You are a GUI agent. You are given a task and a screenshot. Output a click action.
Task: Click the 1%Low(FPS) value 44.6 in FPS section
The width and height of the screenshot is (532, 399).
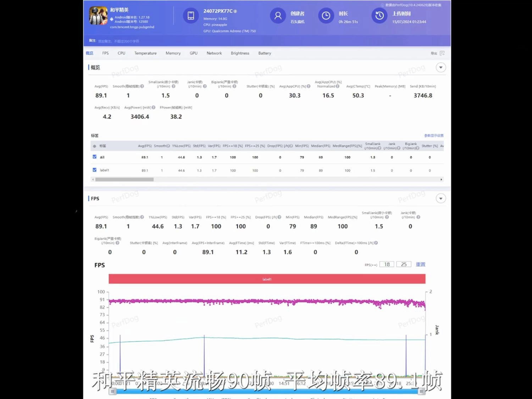[158, 226]
